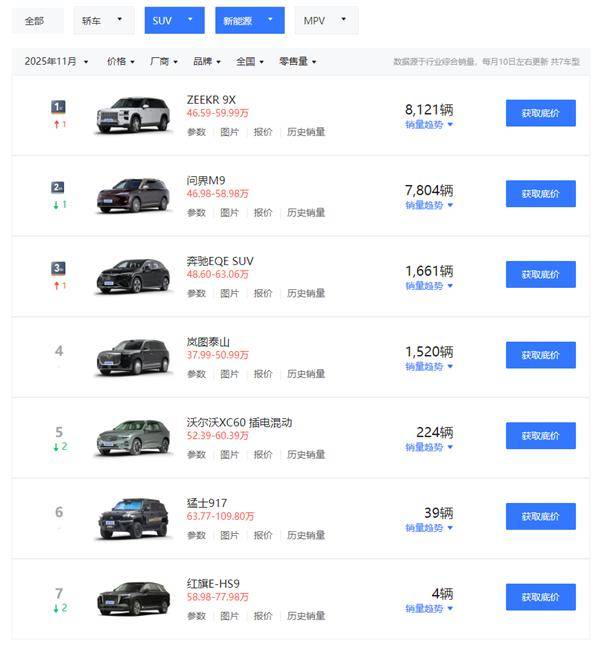Screen dimensions: 600x648
Task: Click the rank 1 badge icon
Action: 58,106
